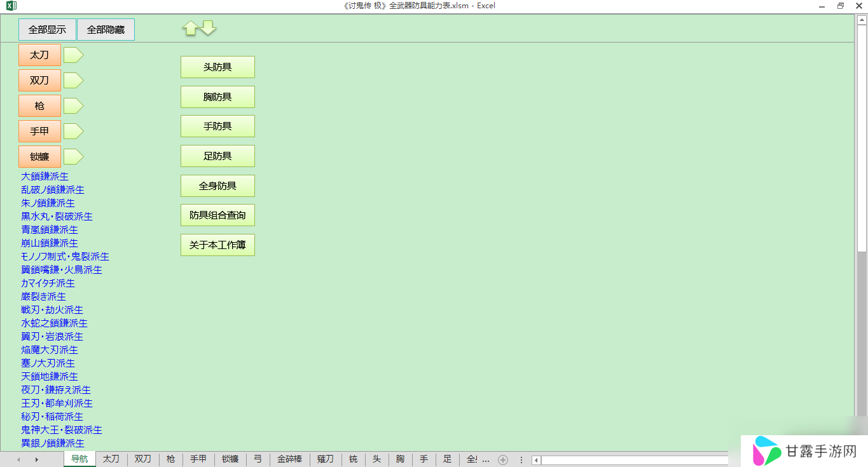Follow the 鬼神大王･裂破派生 link

[x=62, y=430]
